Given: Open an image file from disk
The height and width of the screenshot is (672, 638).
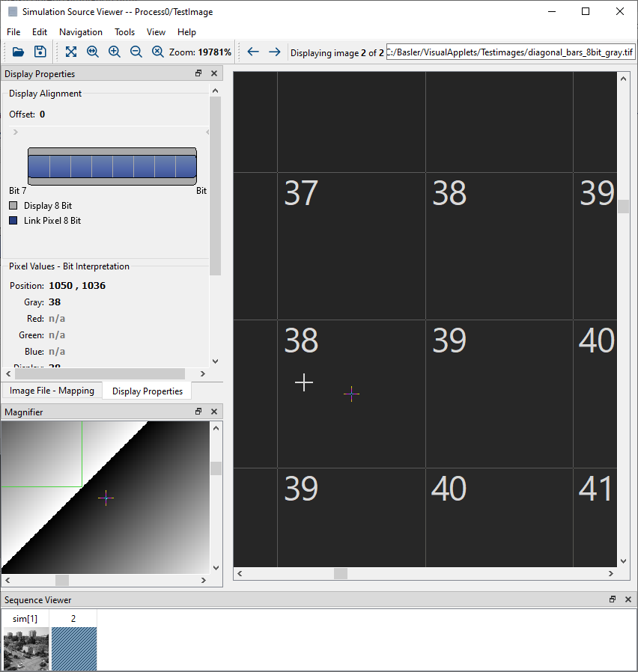Looking at the screenshot, I should (18, 52).
